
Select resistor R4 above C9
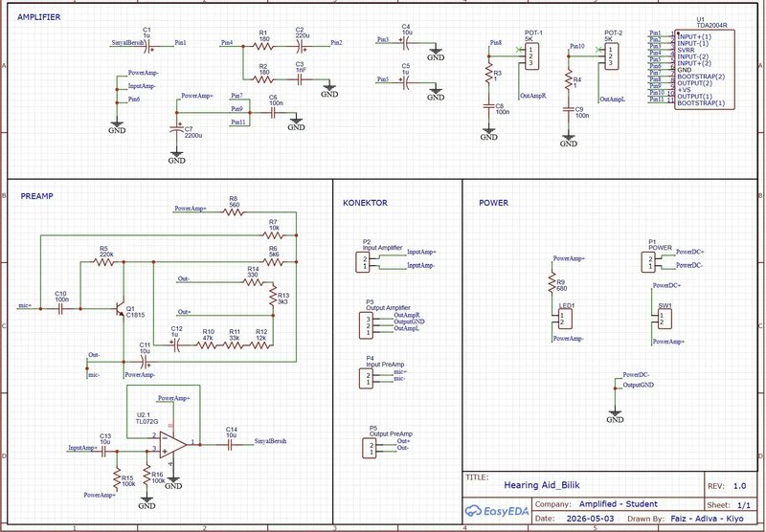point(568,79)
